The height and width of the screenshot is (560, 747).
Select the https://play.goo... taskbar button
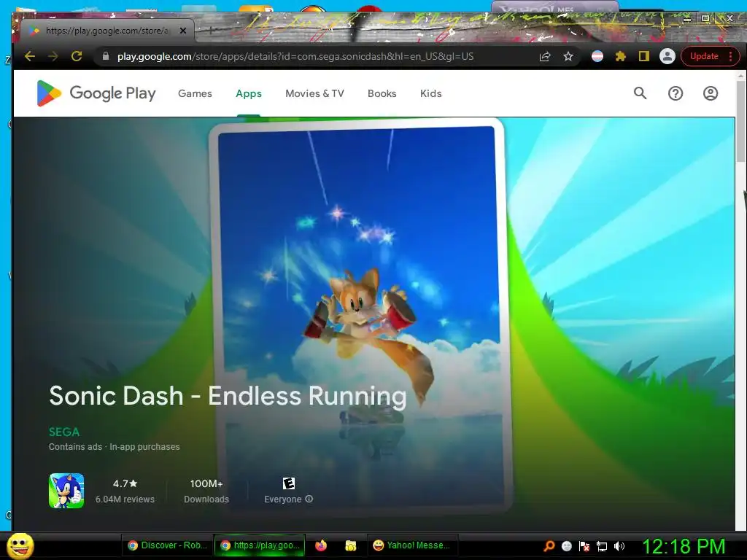point(260,545)
